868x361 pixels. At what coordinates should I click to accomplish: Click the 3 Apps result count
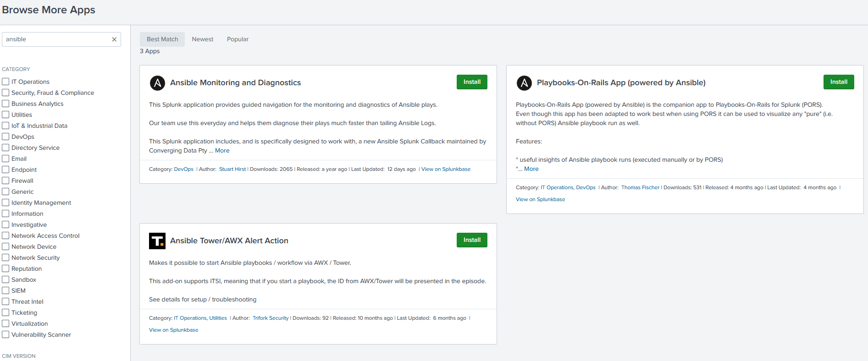click(x=150, y=51)
